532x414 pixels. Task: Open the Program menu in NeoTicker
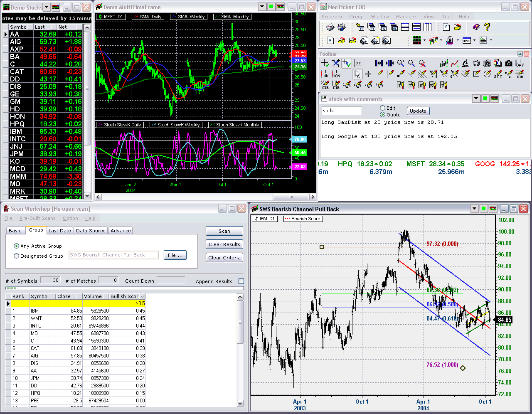pyautogui.click(x=332, y=17)
